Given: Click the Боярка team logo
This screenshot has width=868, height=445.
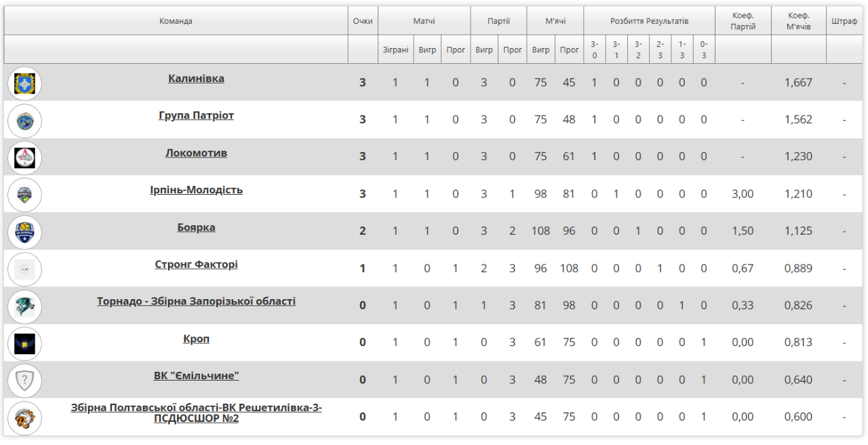Looking at the screenshot, I should pos(24,232).
